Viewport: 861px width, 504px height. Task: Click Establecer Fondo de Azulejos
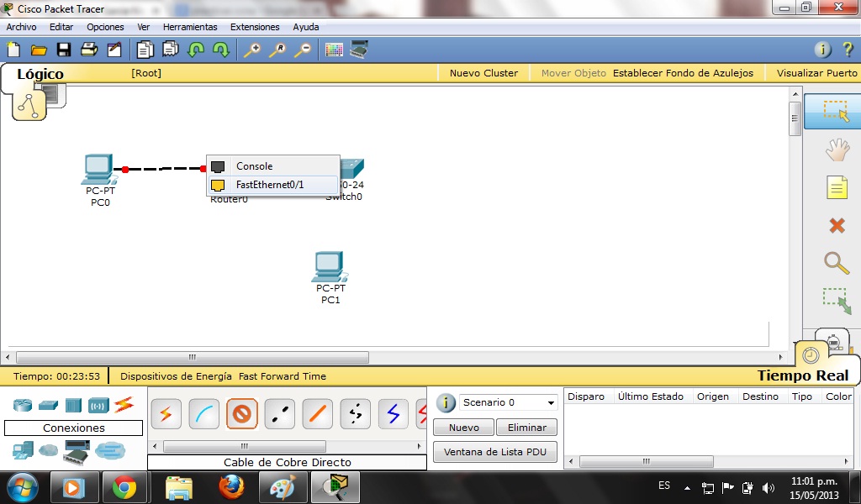(683, 73)
